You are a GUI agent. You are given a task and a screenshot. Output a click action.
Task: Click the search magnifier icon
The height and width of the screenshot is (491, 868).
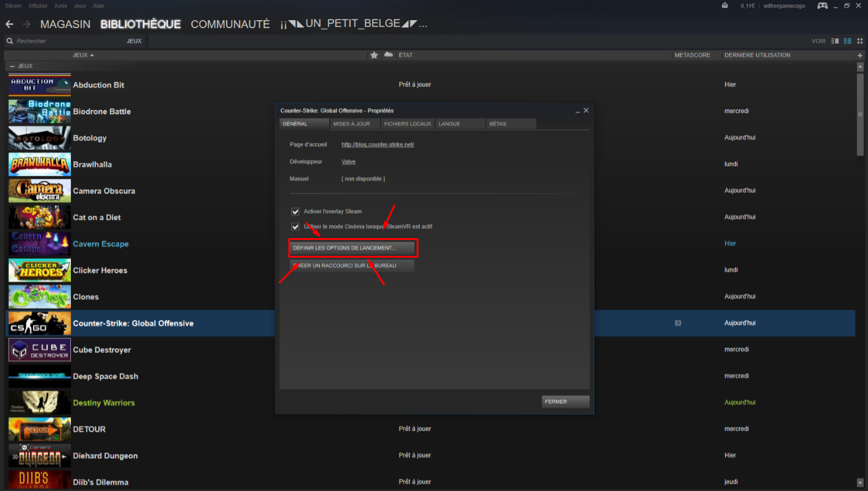click(9, 41)
